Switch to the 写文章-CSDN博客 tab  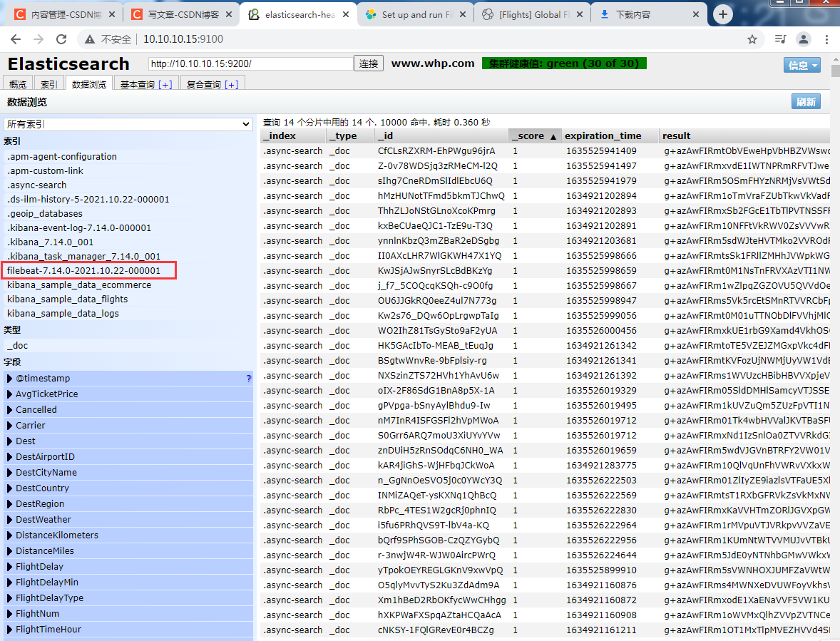pos(182,14)
